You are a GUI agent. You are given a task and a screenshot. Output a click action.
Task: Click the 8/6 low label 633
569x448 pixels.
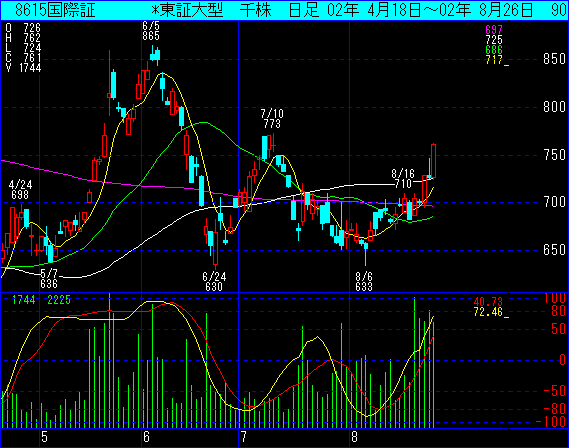[x=364, y=287]
